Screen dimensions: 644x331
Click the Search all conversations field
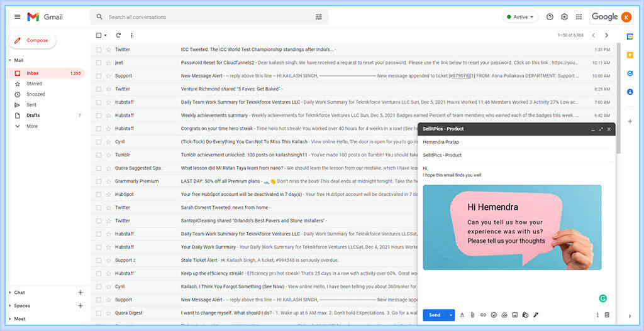coord(208,17)
